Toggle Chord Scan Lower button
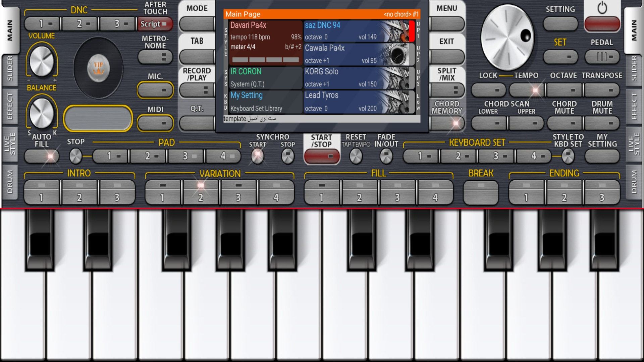Screen dimensions: 644x362 [x=488, y=123]
